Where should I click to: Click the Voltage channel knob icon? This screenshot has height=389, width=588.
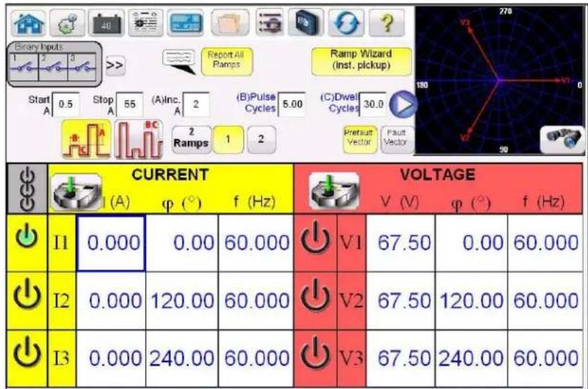tap(334, 191)
